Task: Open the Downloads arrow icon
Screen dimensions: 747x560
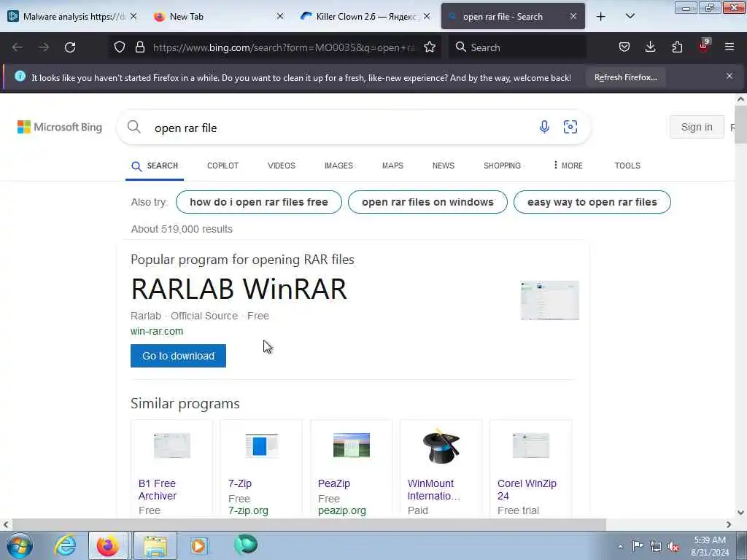Action: (x=650, y=47)
